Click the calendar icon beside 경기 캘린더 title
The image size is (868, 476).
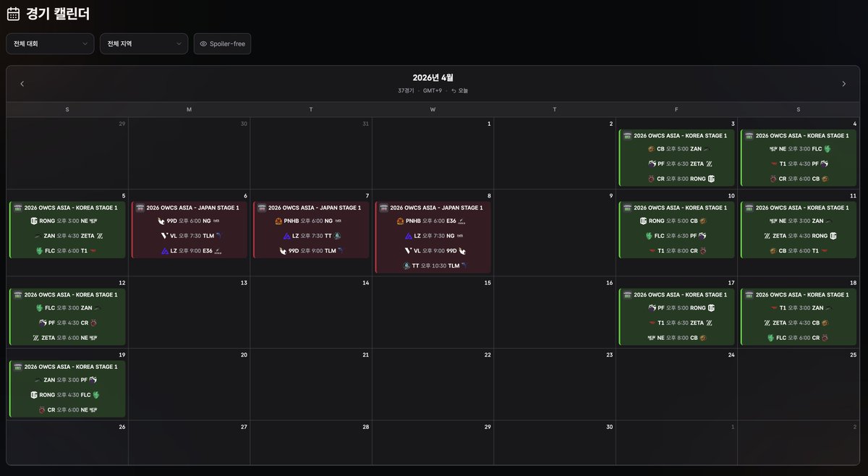(12, 13)
